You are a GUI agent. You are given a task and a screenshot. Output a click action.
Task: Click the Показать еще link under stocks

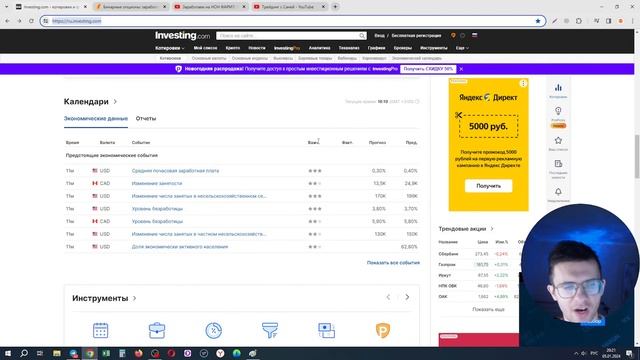pyautogui.click(x=488, y=309)
